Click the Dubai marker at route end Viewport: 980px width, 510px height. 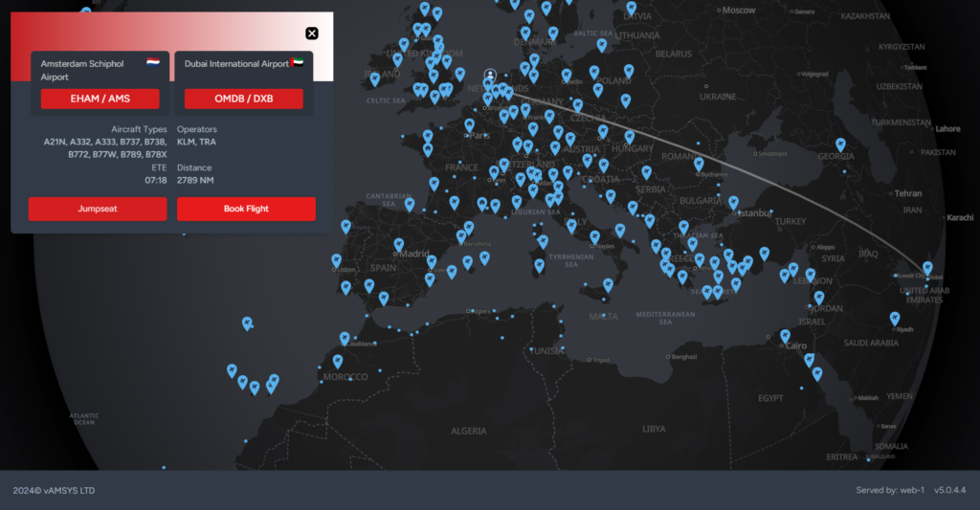click(x=927, y=269)
